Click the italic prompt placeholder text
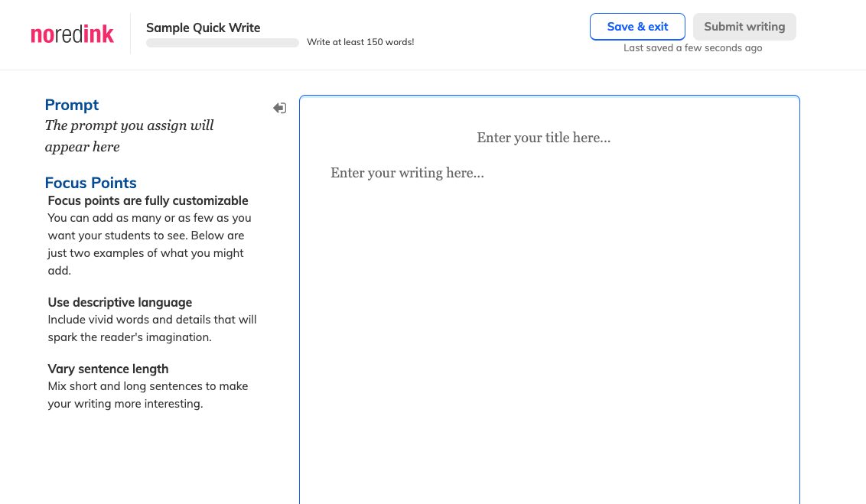The width and height of the screenshot is (866, 504). tap(129, 136)
